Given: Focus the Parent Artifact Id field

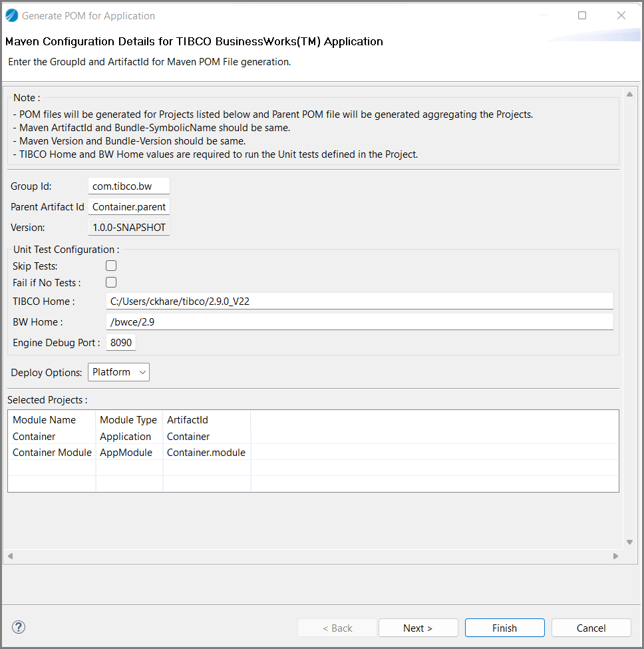Looking at the screenshot, I should point(129,207).
